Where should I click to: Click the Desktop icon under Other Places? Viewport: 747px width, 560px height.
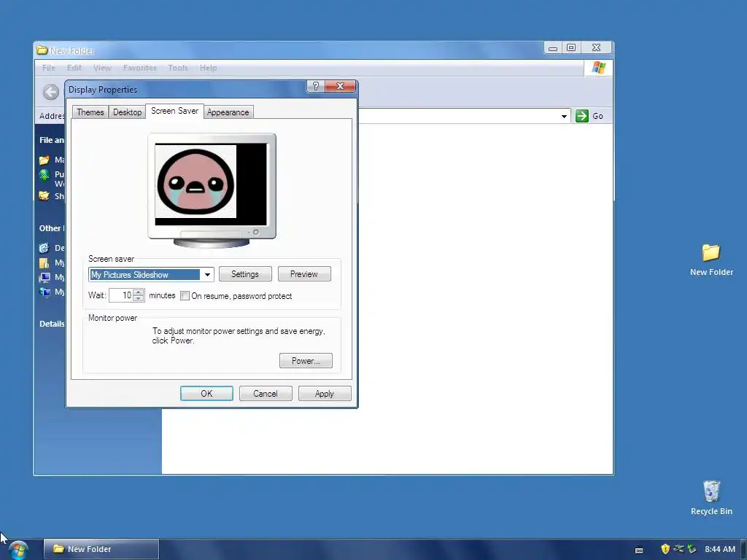click(x=44, y=248)
